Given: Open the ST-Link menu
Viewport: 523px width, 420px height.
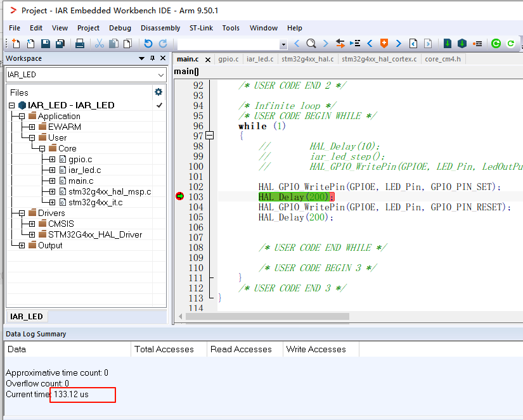Looking at the screenshot, I should (201, 28).
